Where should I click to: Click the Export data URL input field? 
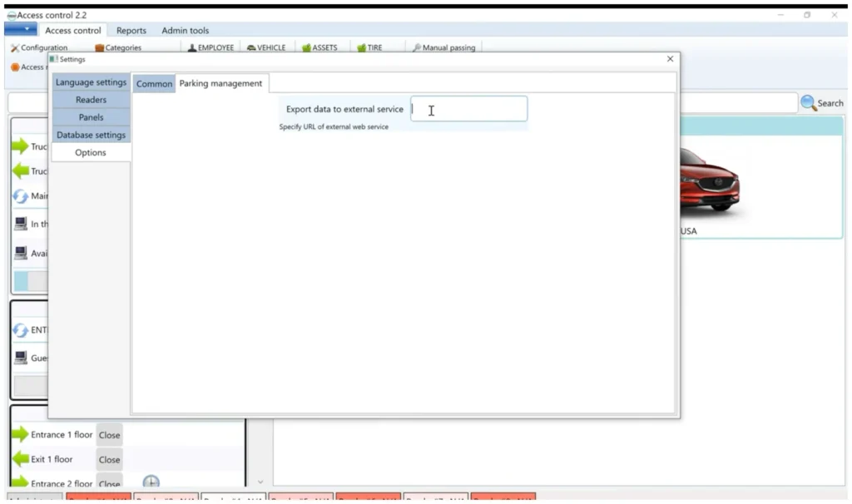point(469,109)
